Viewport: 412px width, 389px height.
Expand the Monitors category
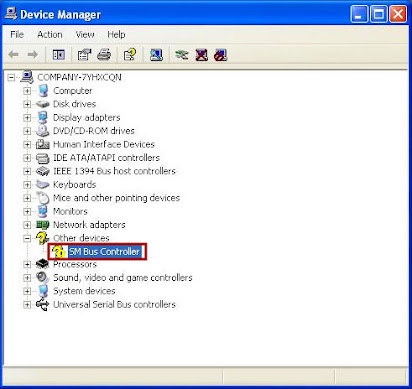[27, 211]
